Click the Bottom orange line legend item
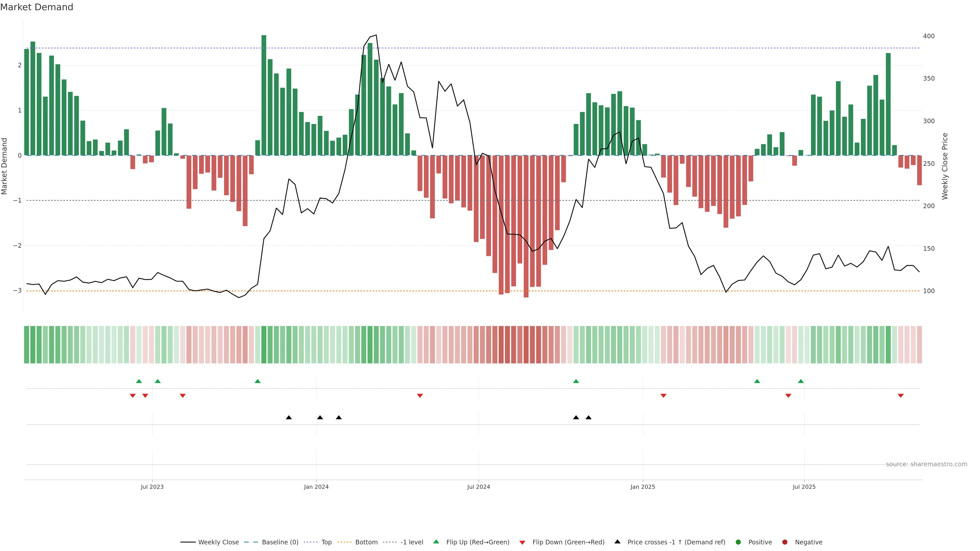 point(366,542)
